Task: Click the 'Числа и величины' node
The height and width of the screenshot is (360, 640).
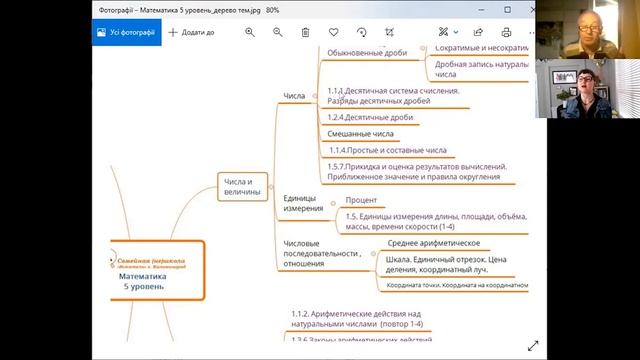Action: tap(242, 187)
